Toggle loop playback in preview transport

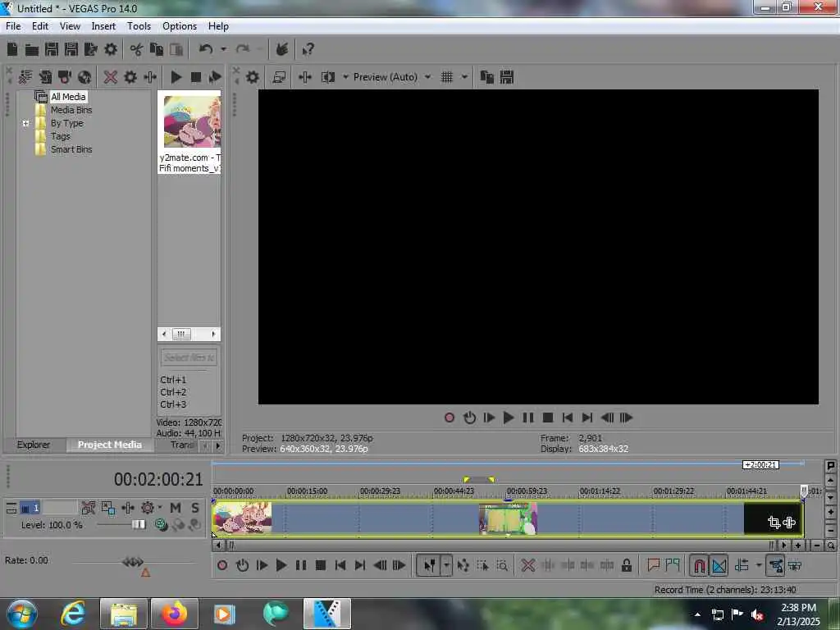coord(469,418)
